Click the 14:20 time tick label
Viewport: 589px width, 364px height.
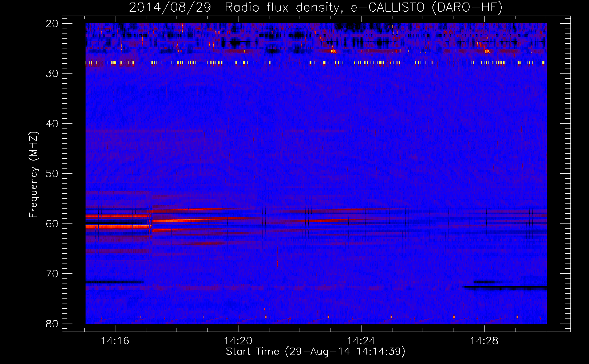(x=238, y=341)
